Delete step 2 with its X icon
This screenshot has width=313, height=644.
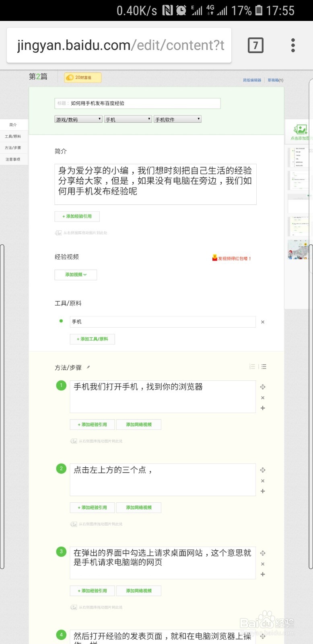click(x=263, y=481)
